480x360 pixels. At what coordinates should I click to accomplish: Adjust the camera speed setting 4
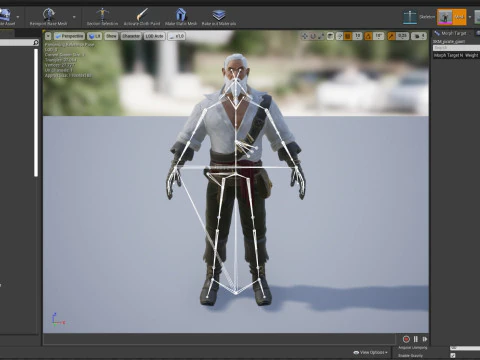click(419, 36)
